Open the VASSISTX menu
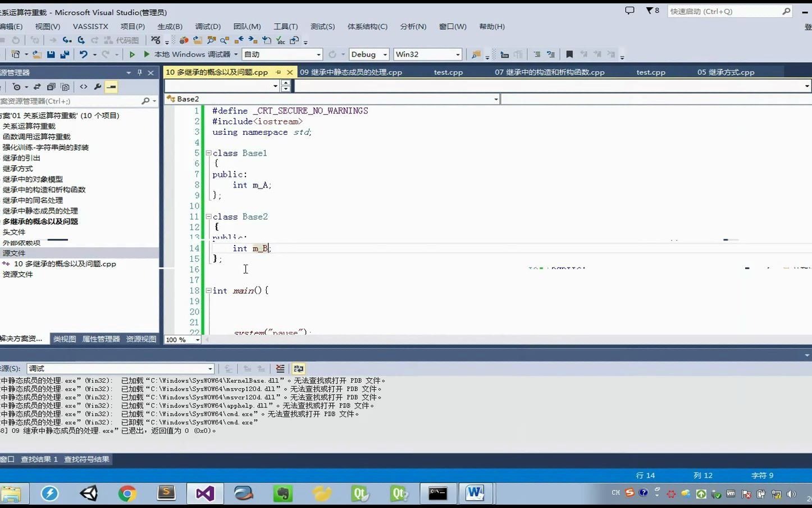Screen dimensions: 812x508 coord(90,26)
